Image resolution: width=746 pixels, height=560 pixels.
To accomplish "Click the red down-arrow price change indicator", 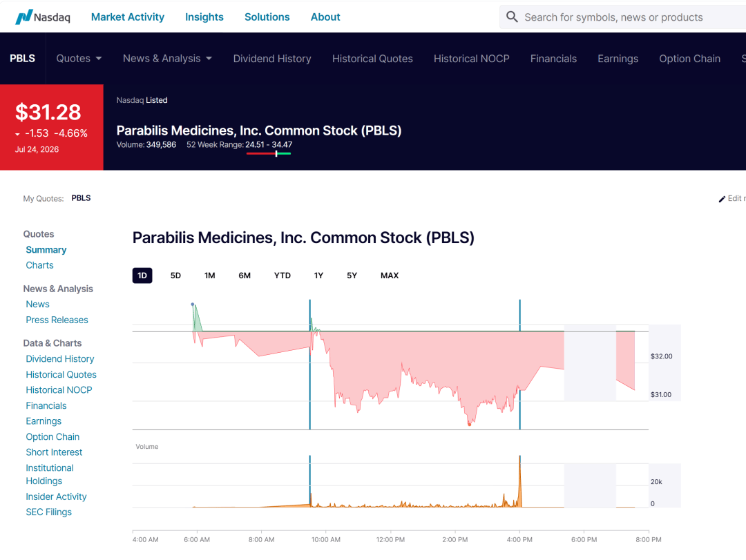I will click(x=17, y=134).
